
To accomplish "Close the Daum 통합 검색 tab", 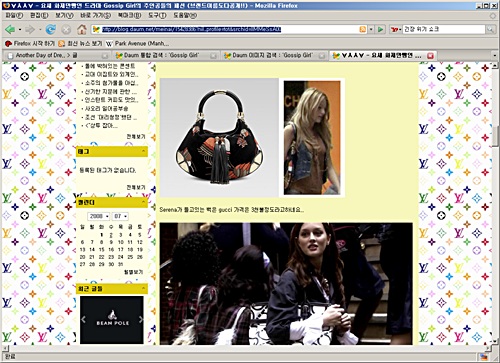I will pyautogui.click(x=213, y=56).
